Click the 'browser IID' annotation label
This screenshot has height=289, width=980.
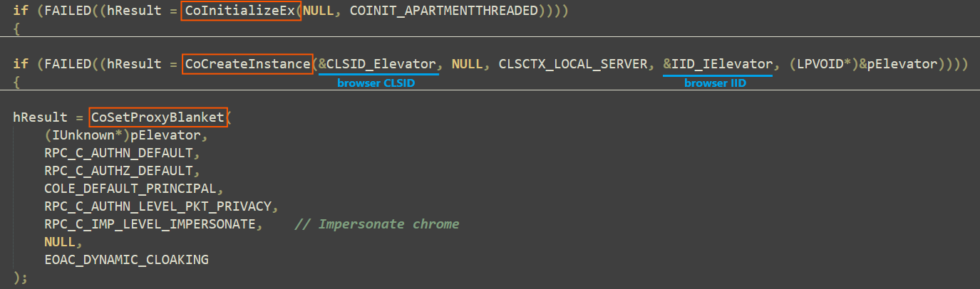717,83
